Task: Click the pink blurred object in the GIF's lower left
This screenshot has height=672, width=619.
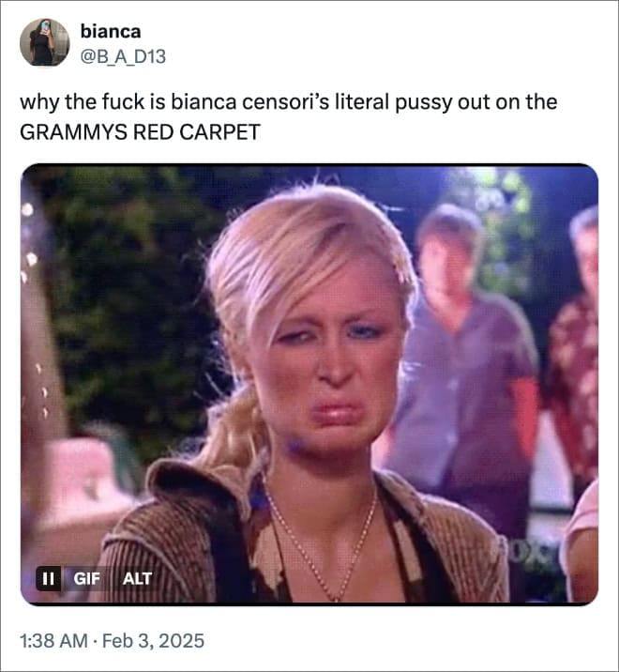Action: click(x=83, y=476)
